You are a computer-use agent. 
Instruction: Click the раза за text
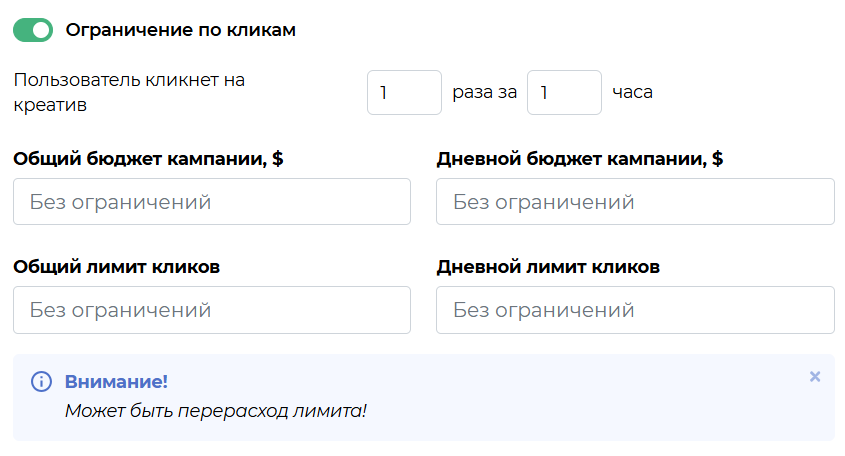tap(484, 92)
